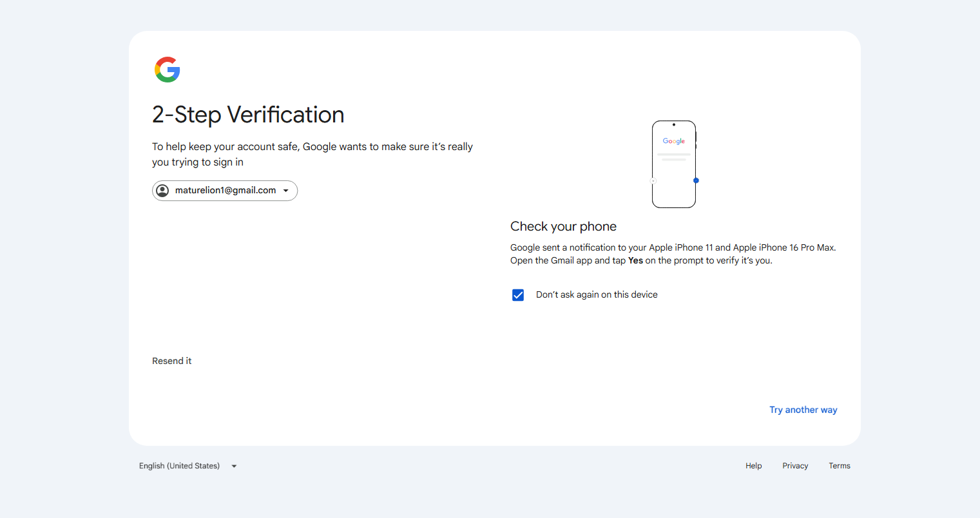Image resolution: width=980 pixels, height=518 pixels.
Task: Click the text mentioning Apple iPhone 16 Pro Max
Action: tap(673, 247)
